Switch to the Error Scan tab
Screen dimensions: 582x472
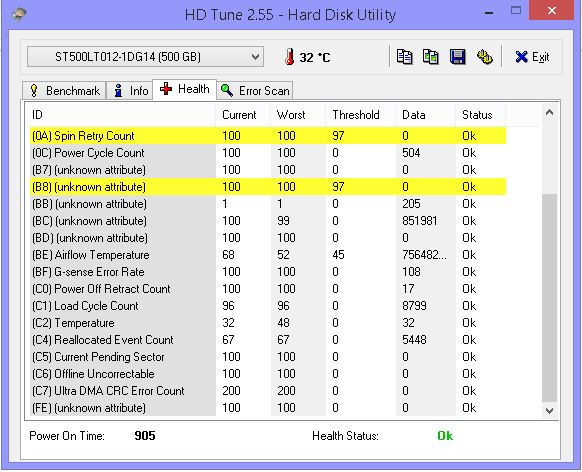tap(255, 91)
